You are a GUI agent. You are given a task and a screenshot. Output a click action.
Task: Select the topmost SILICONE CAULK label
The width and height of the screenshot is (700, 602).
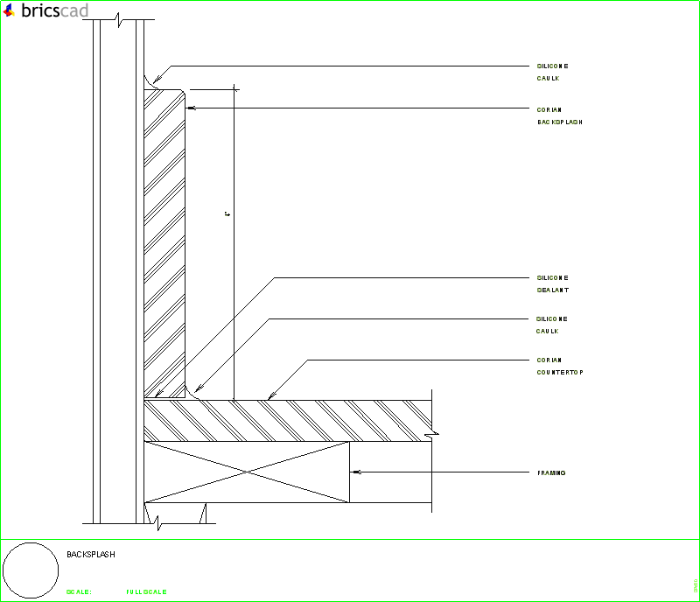(553, 72)
